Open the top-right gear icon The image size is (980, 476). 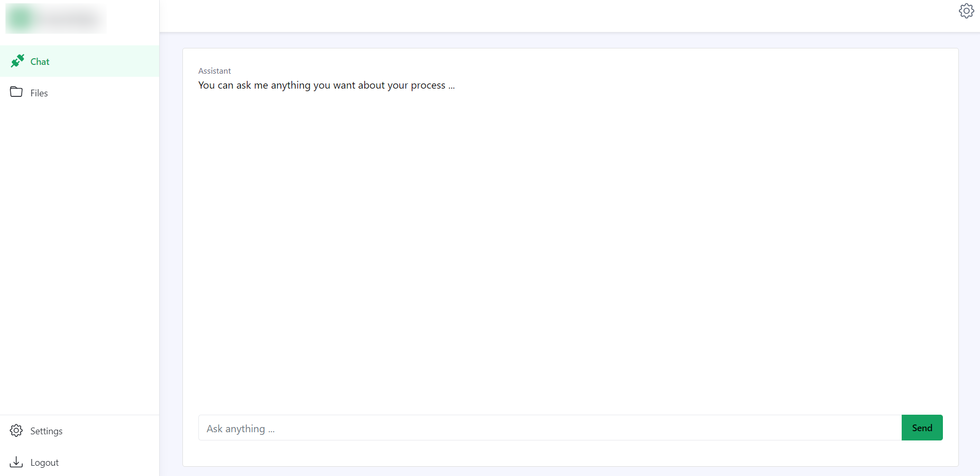coord(966,11)
